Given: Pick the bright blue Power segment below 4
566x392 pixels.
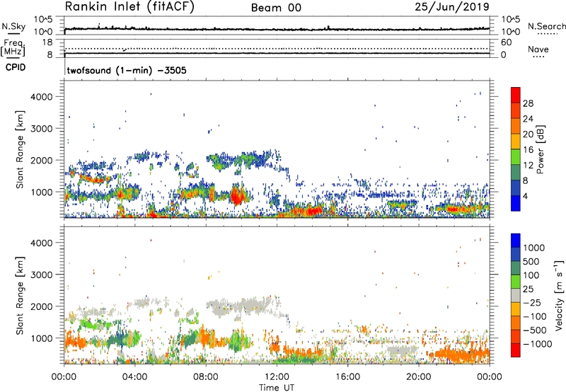Looking at the screenshot, I should 516,203.
